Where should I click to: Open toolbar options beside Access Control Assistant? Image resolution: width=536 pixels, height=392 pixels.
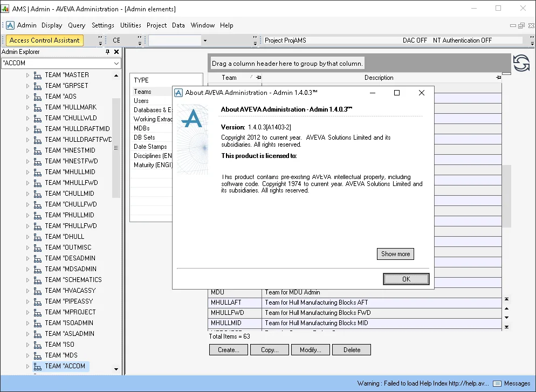[100, 40]
